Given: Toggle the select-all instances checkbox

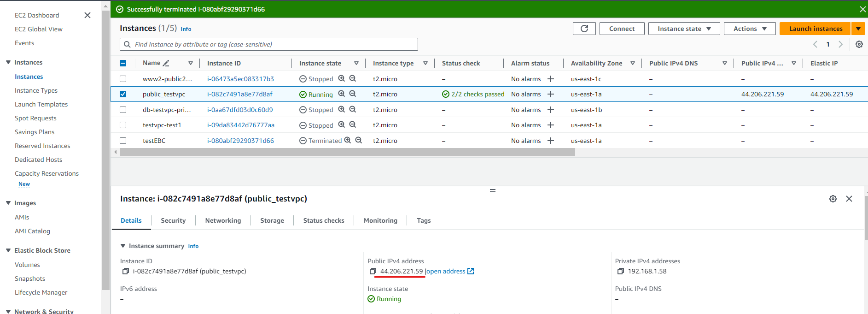Looking at the screenshot, I should [x=123, y=63].
